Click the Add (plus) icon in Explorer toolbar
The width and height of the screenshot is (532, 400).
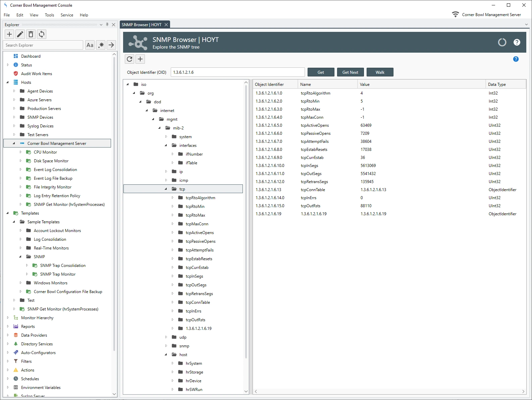tap(9, 34)
